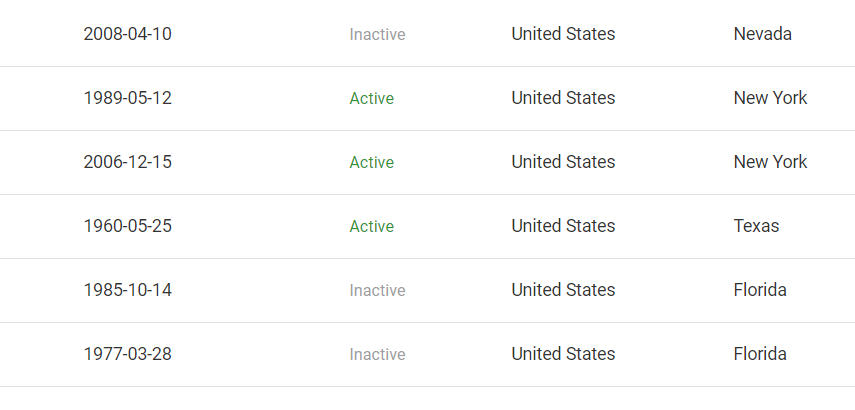
Task: Click Inactive status in the 2008-04-10 row
Action: coord(377,35)
